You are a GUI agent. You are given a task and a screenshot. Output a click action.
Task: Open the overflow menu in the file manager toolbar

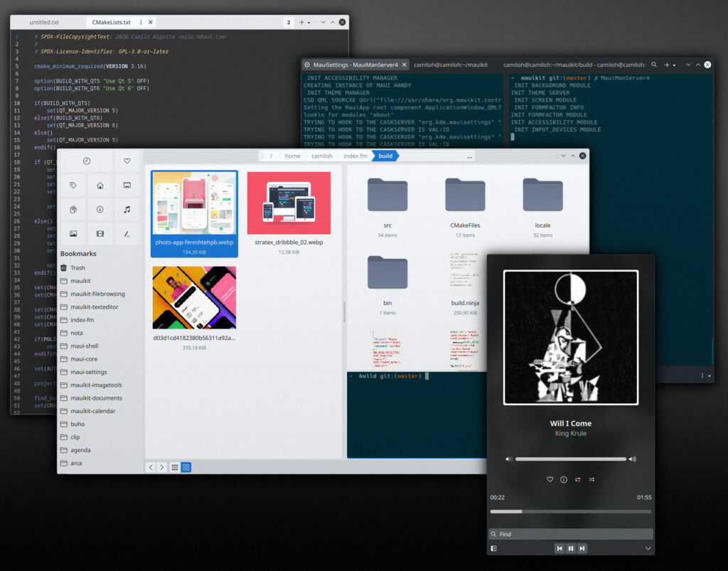tap(470, 156)
